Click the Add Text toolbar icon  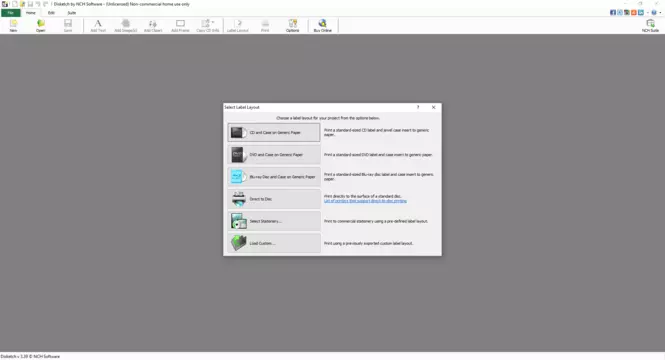pos(98,25)
